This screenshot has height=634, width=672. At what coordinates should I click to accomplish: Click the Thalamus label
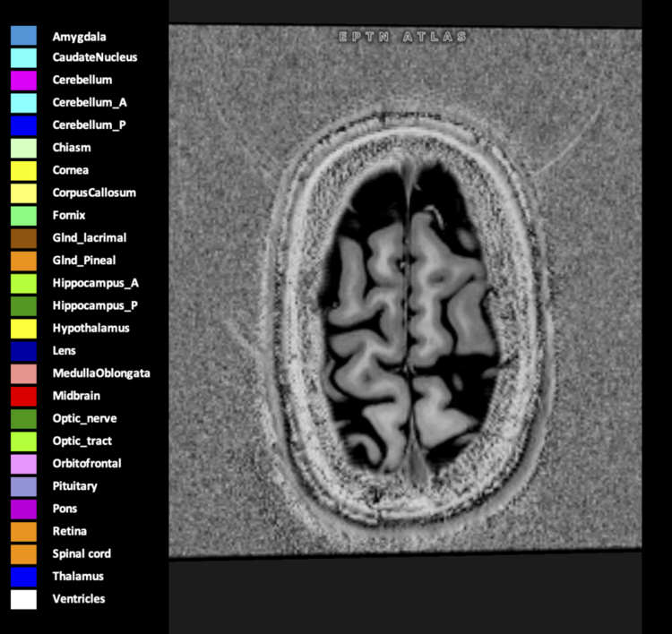(78, 577)
